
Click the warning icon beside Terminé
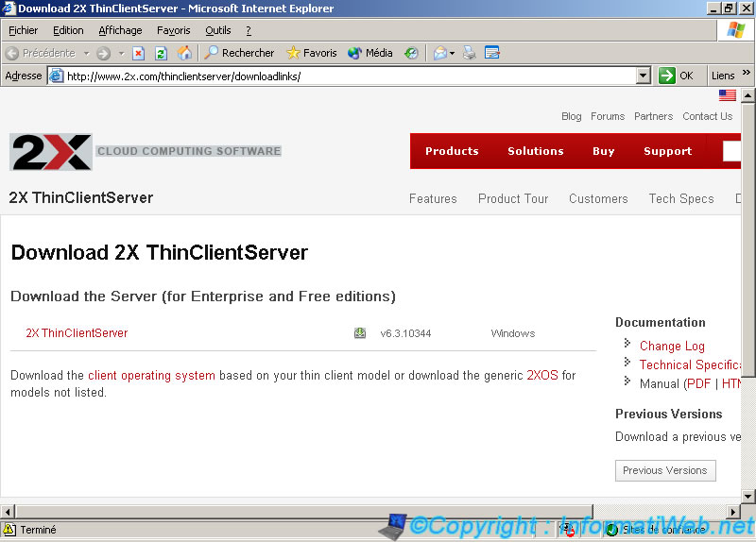coord(9,530)
